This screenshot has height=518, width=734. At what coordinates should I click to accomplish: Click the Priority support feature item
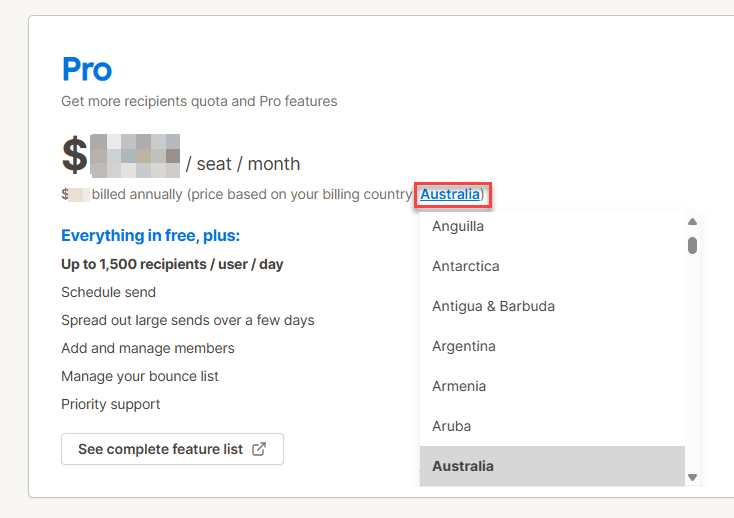coord(110,404)
